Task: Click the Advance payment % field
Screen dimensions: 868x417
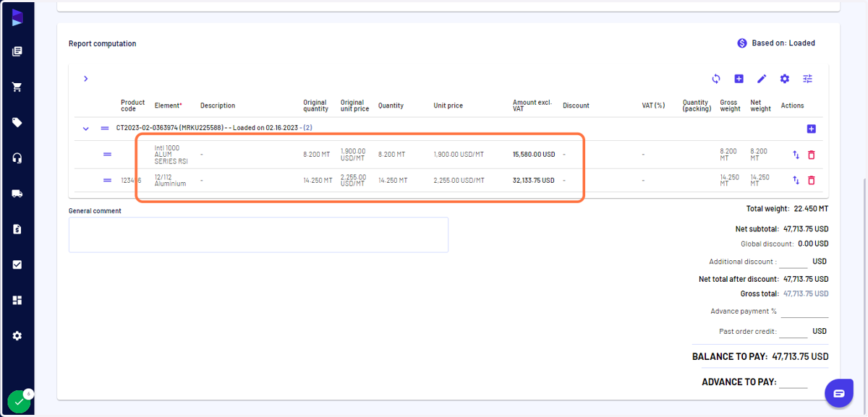Action: click(x=804, y=311)
